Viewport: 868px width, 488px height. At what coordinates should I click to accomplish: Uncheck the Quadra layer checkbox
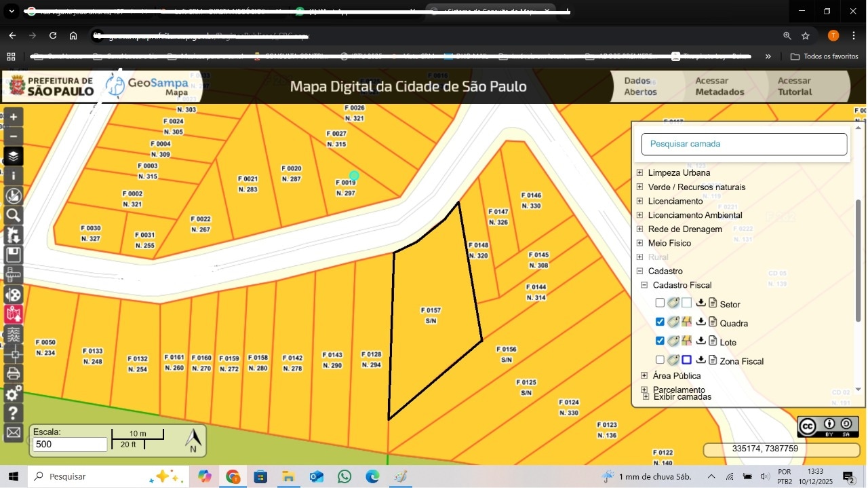(x=660, y=322)
